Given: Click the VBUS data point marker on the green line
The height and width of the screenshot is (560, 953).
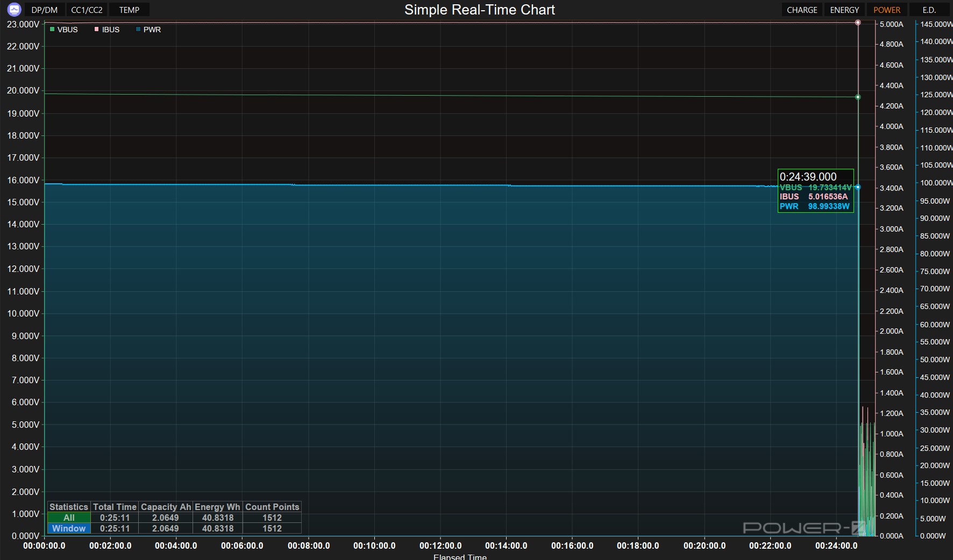Looking at the screenshot, I should coord(858,97).
